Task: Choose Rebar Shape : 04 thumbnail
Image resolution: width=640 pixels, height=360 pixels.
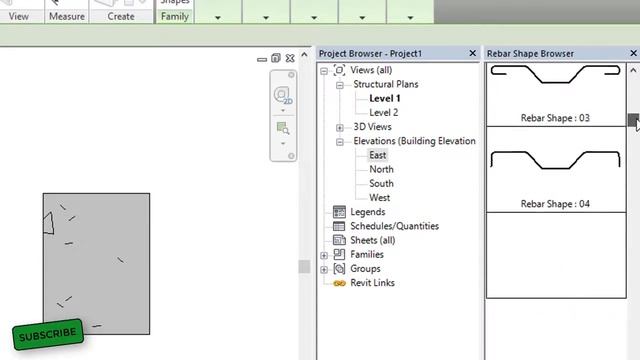Action: (x=556, y=169)
